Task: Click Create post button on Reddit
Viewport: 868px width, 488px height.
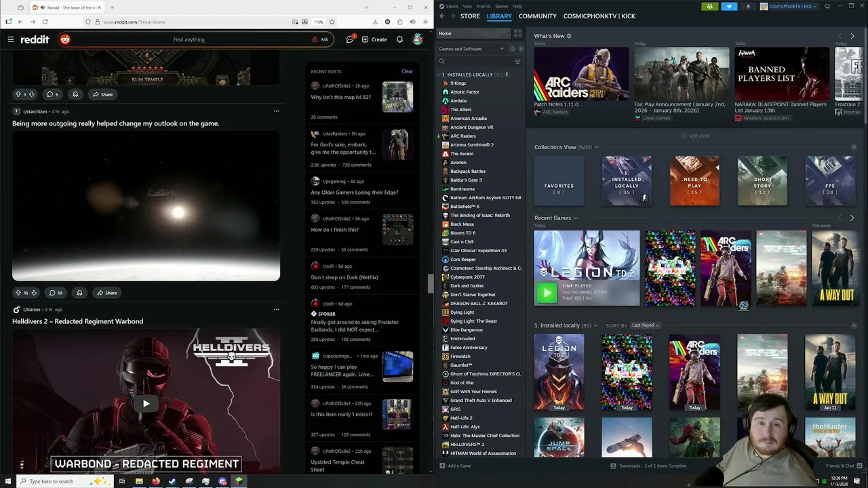Action: 374,39
